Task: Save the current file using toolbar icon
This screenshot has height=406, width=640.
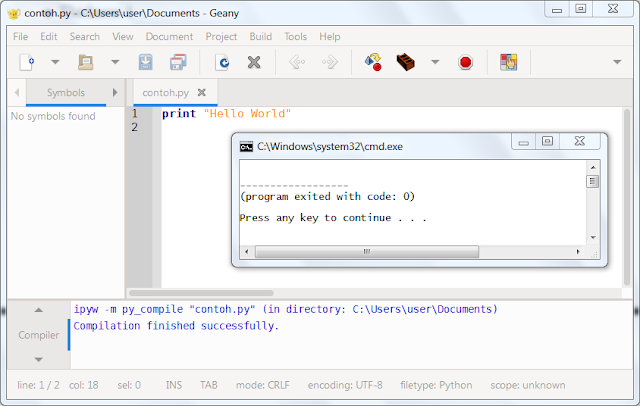Action: (146, 62)
